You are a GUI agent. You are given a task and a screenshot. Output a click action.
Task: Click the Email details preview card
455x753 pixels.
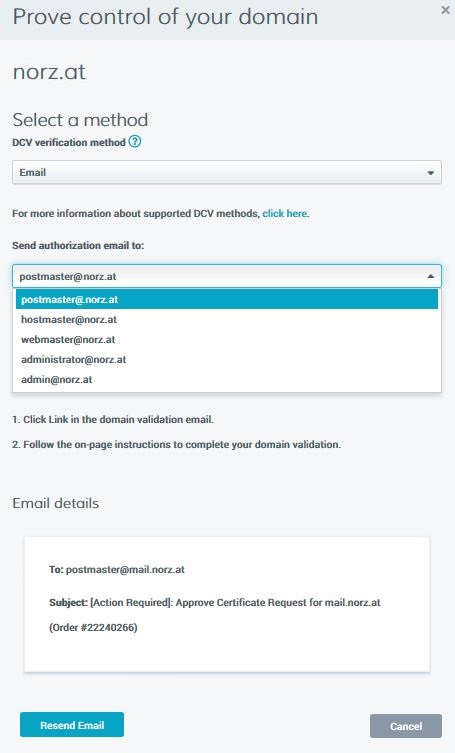227,604
